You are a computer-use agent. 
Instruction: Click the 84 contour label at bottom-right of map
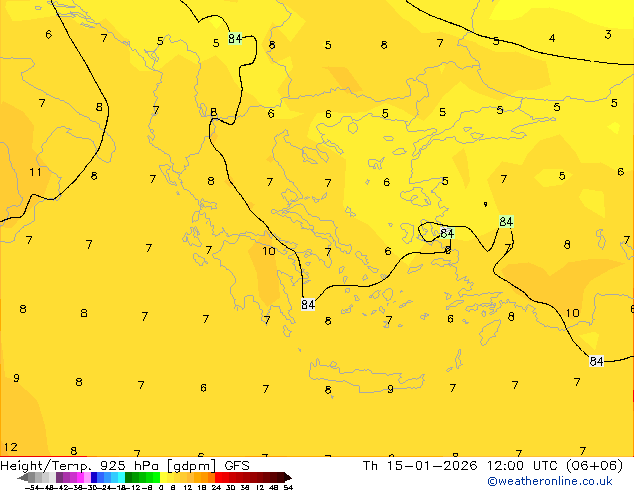[x=596, y=361]
